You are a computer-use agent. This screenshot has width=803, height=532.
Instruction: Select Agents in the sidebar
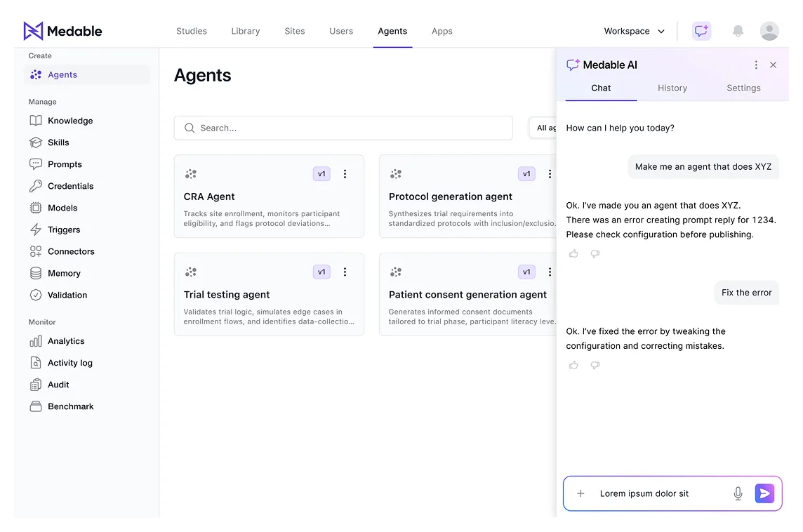(87, 75)
